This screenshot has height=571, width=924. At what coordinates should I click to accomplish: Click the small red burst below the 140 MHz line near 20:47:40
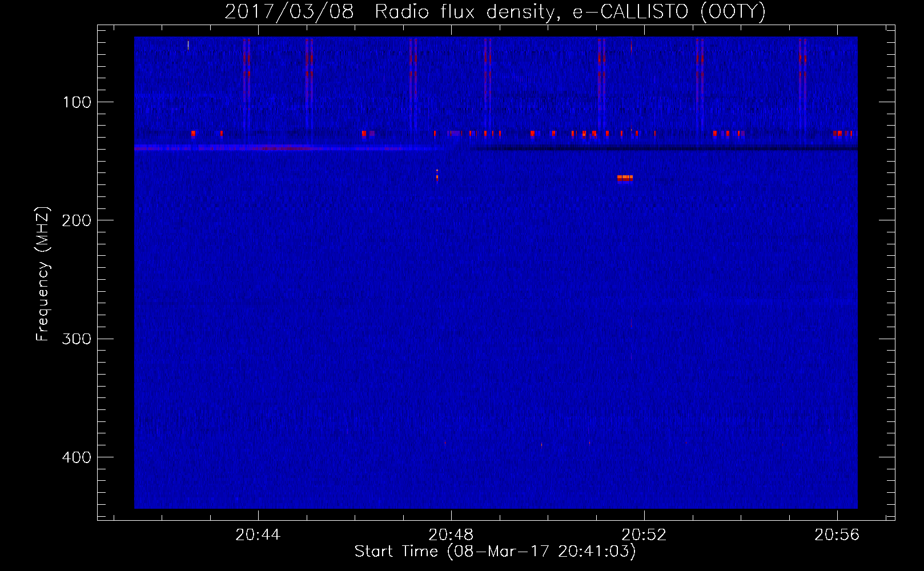pyautogui.click(x=437, y=175)
